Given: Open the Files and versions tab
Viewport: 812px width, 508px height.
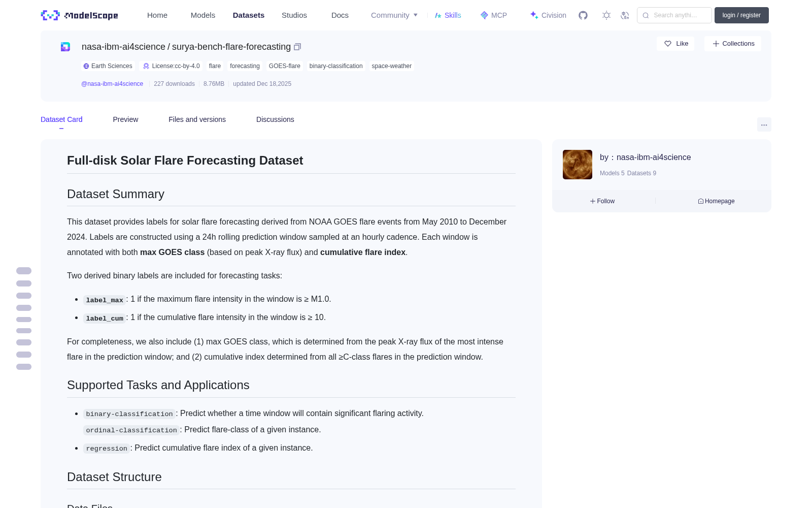Looking at the screenshot, I should pos(197,119).
